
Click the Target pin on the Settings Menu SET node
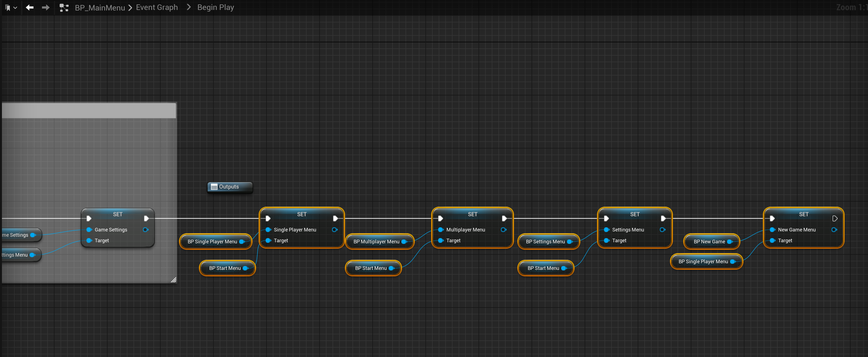click(606, 240)
